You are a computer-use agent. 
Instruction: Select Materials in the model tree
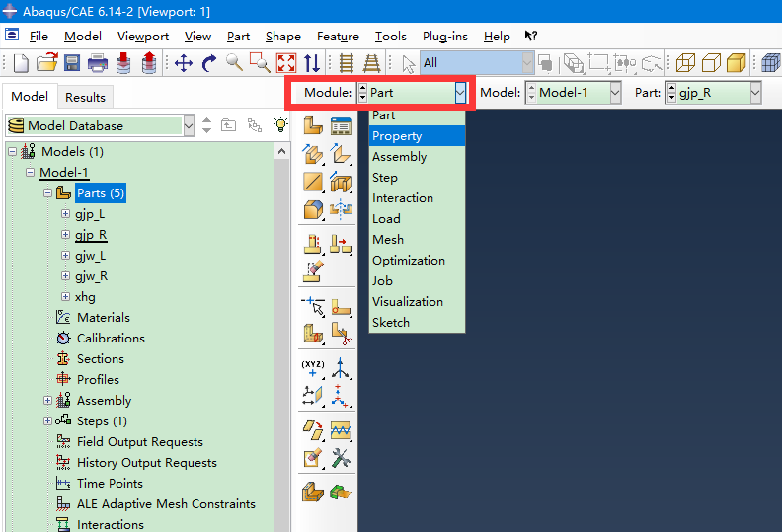103,318
